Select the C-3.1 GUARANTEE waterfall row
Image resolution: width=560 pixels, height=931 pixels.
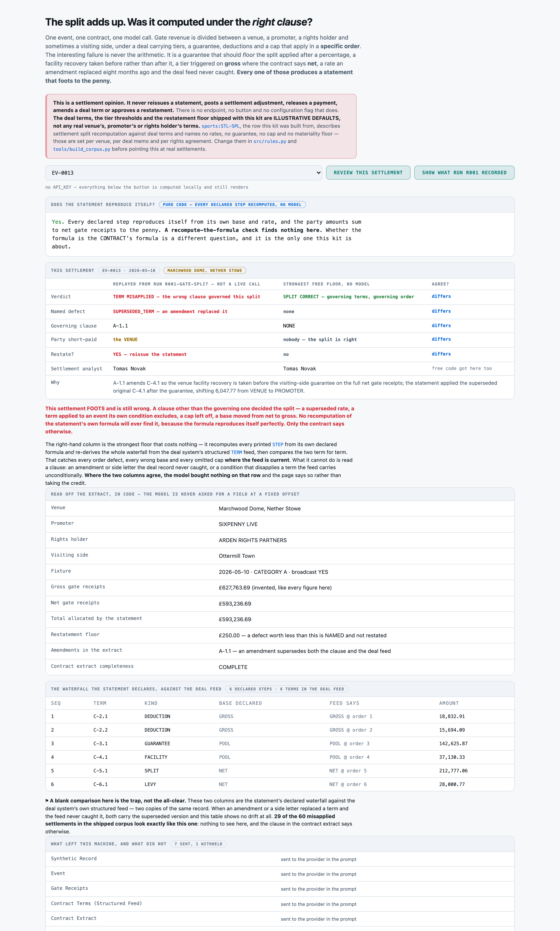tap(280, 743)
